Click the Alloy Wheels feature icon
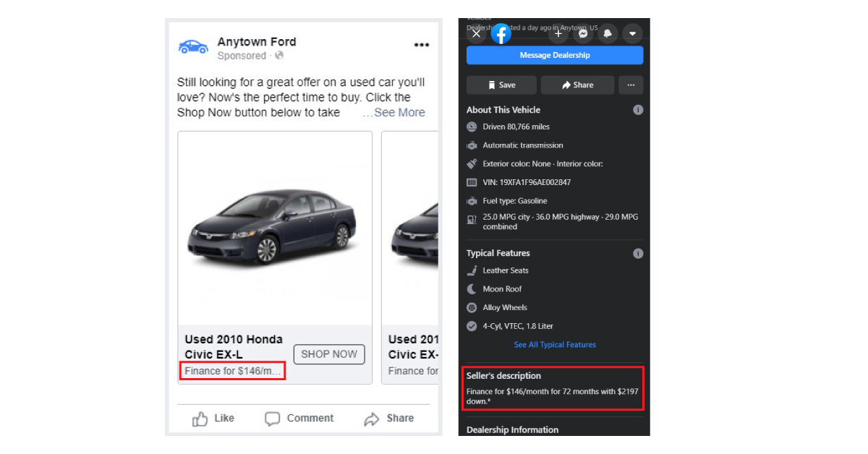868x454 pixels. click(x=471, y=307)
